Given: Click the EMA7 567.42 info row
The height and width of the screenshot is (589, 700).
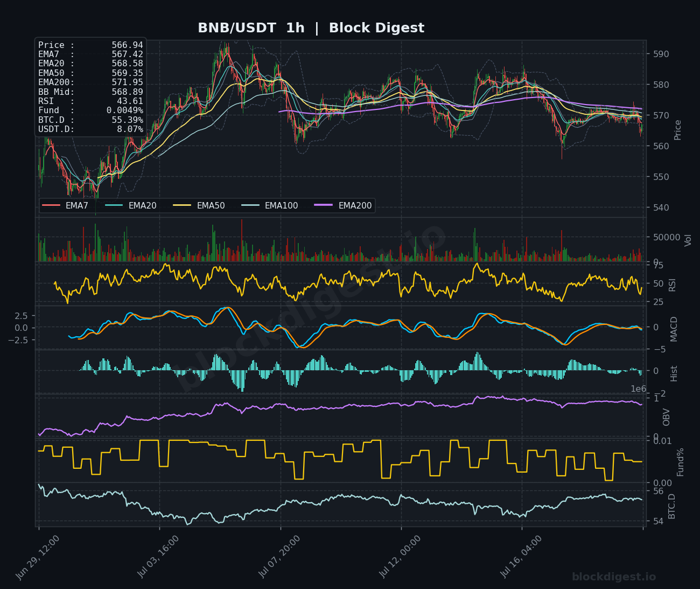Looking at the screenshot, I should (90, 54).
